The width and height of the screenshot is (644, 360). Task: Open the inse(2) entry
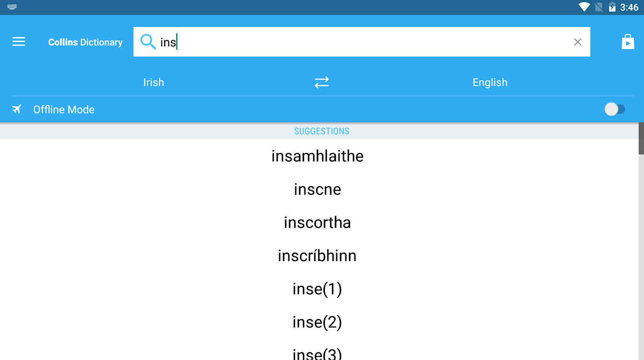point(317,322)
